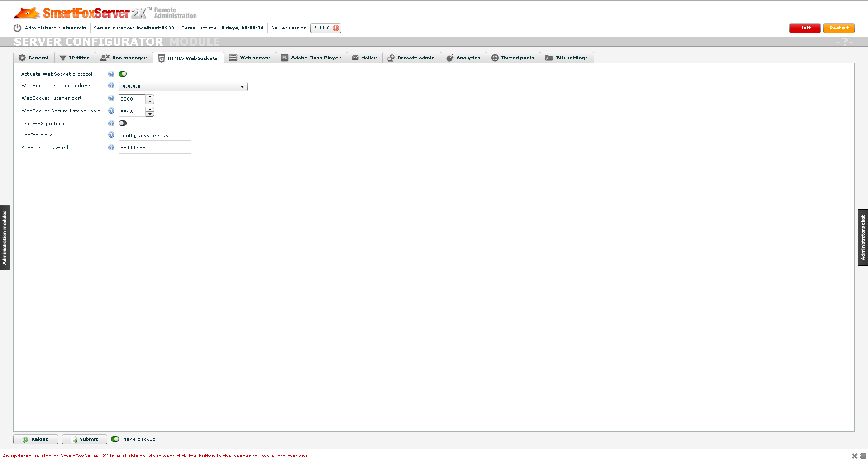868x462 pixels.
Task: Close the bottom notification message bar
Action: pos(854,456)
